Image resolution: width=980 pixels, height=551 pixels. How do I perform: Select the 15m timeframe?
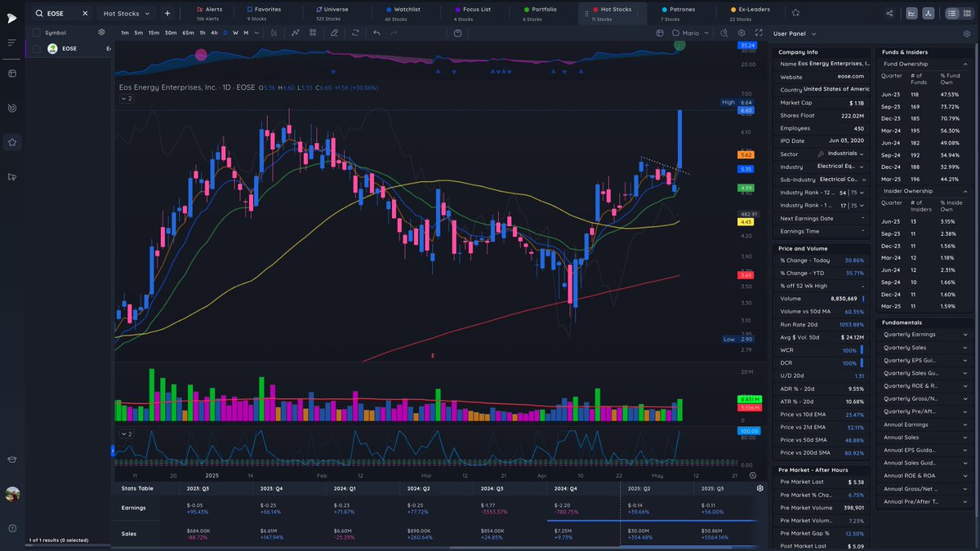click(x=154, y=33)
